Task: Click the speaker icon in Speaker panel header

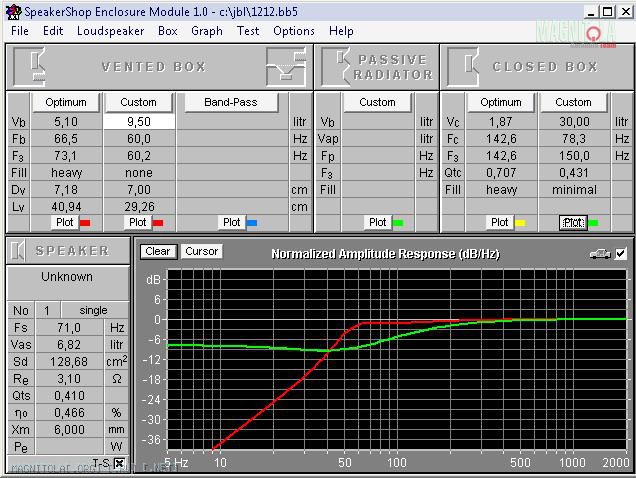Action: (17, 250)
